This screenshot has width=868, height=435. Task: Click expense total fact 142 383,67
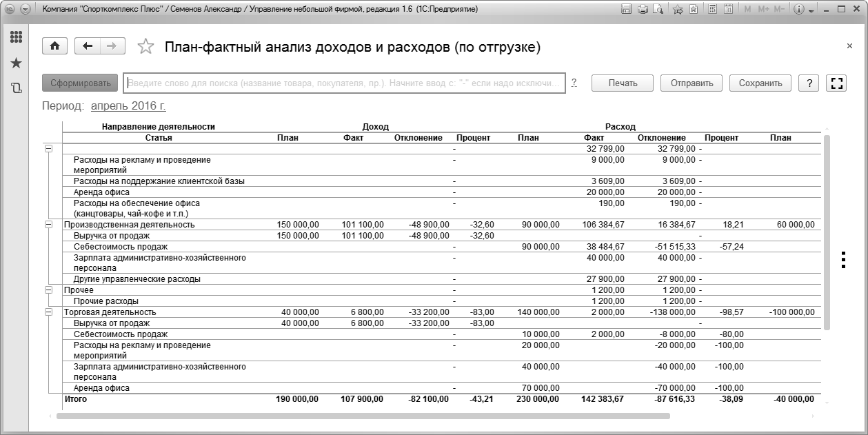pyautogui.click(x=601, y=398)
